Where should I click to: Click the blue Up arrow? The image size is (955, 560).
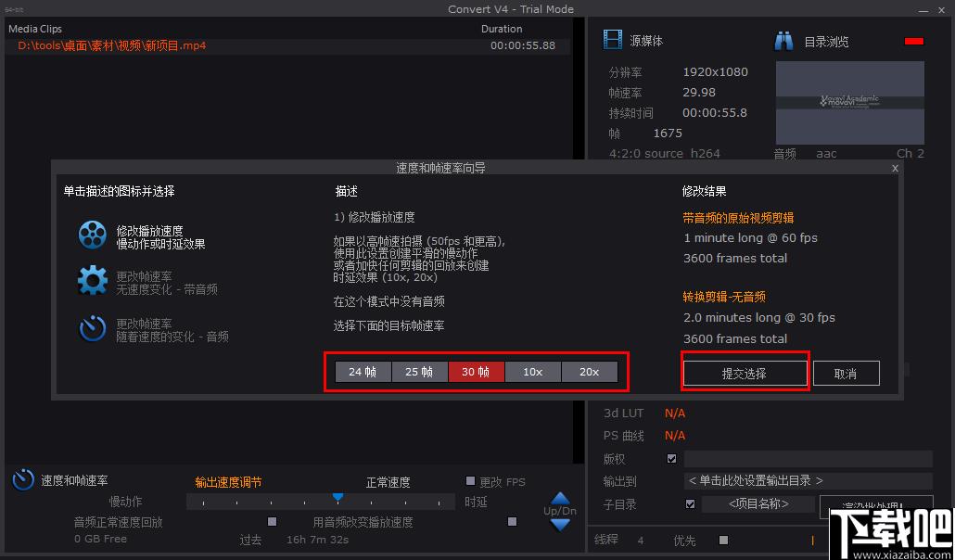(x=560, y=499)
